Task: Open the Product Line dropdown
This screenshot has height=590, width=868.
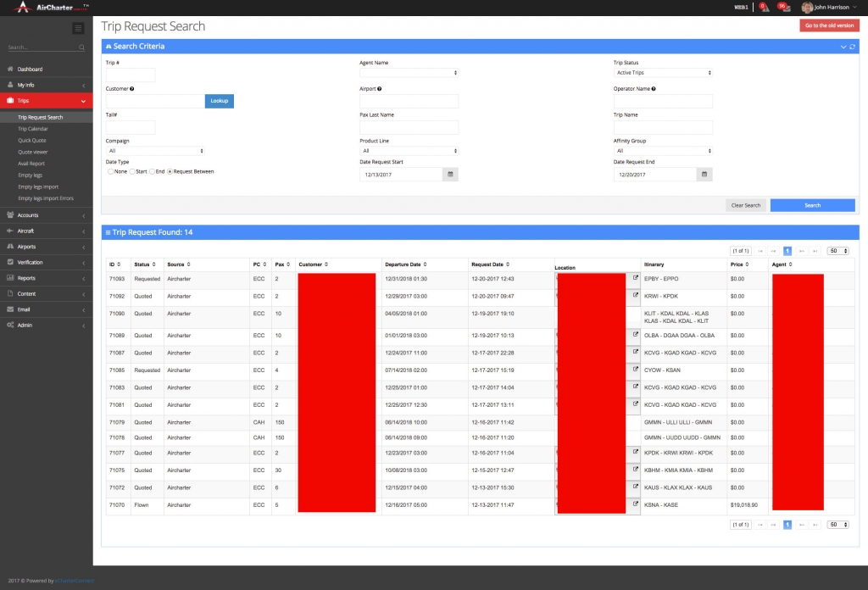Action: pyautogui.click(x=409, y=150)
